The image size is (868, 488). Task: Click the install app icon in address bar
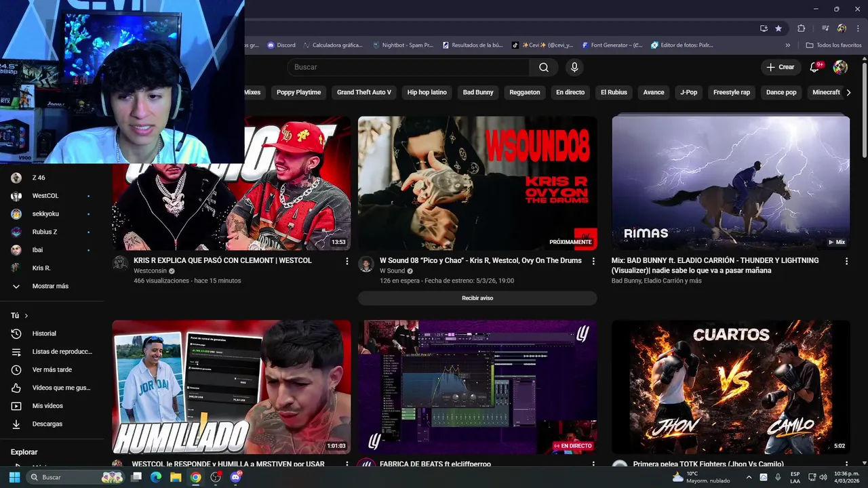pyautogui.click(x=764, y=28)
